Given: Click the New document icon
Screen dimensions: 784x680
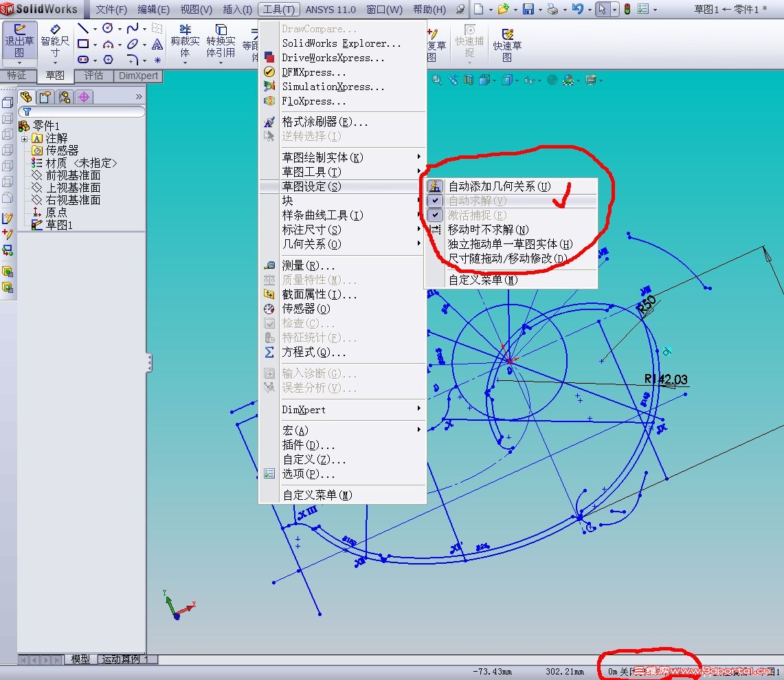Looking at the screenshot, I should pos(478,8).
